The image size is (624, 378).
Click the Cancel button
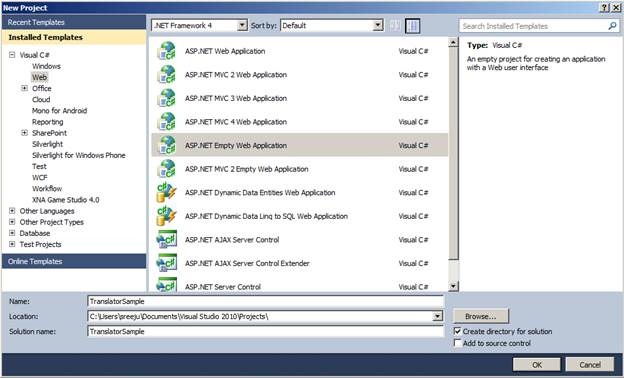click(x=590, y=364)
